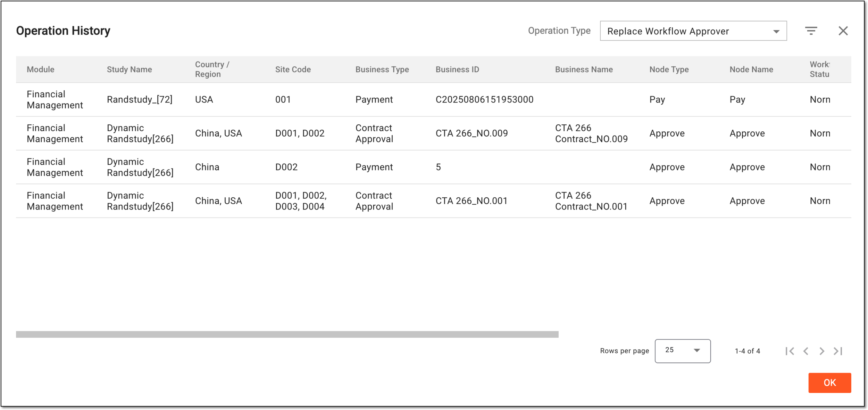This screenshot has width=868, height=410.
Task: Open the Operation Type dropdown
Action: pos(693,31)
